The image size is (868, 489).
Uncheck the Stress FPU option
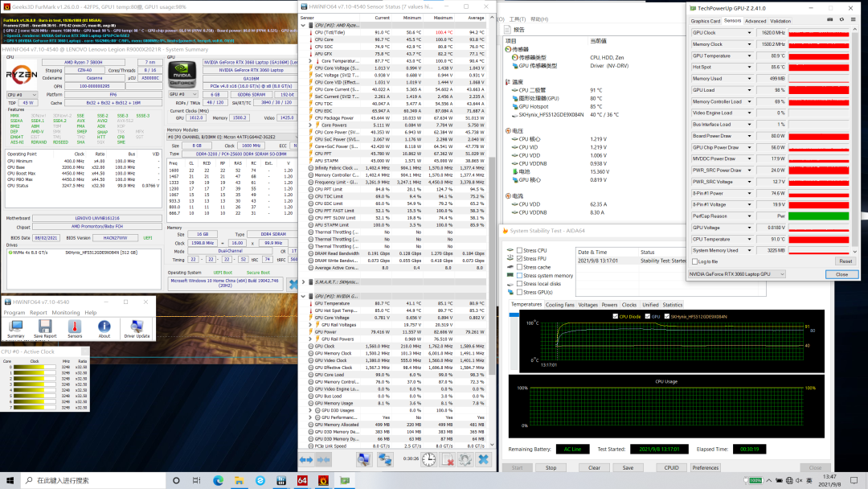click(519, 259)
